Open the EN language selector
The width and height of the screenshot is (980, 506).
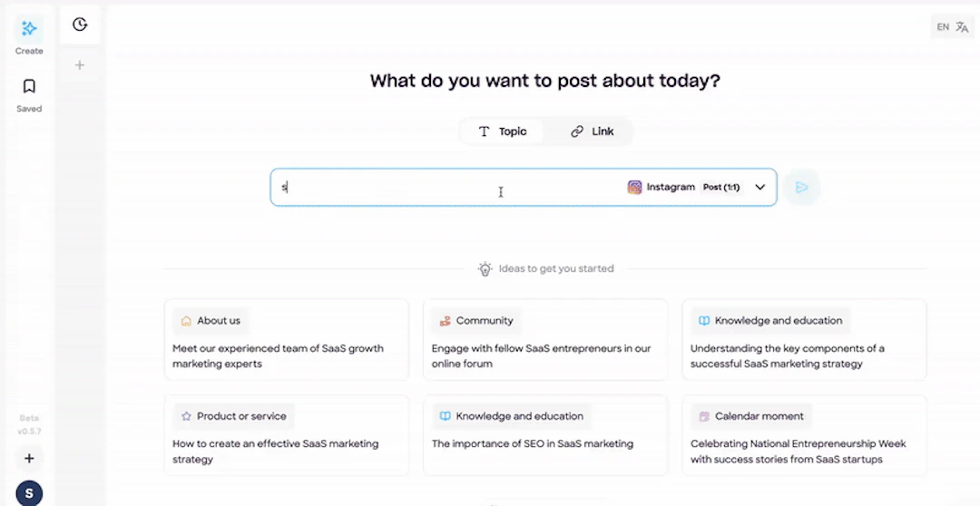pyautogui.click(x=943, y=27)
